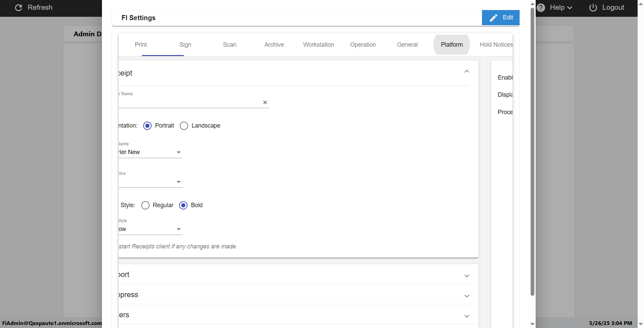
Task: Click the Help menu chevron arrow
Action: (570, 8)
